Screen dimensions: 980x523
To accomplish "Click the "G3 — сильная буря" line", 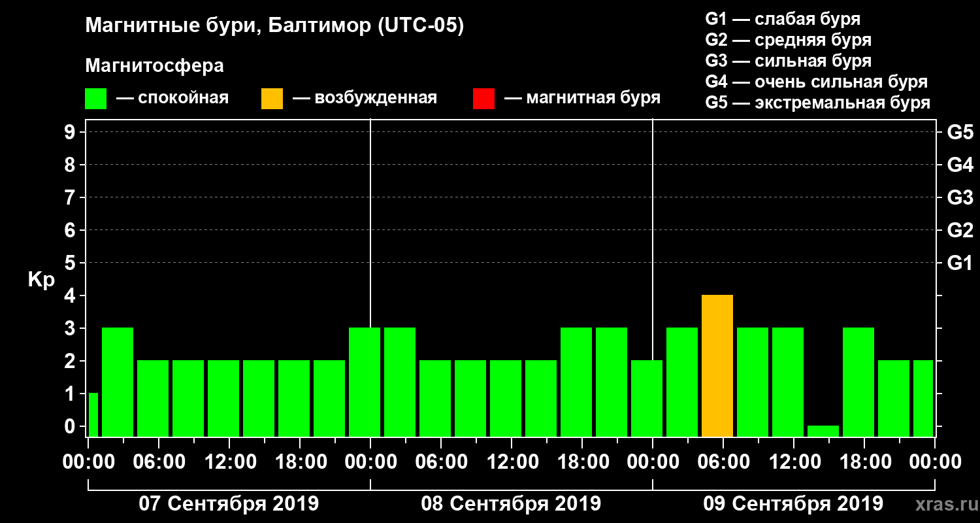I will [x=788, y=61].
